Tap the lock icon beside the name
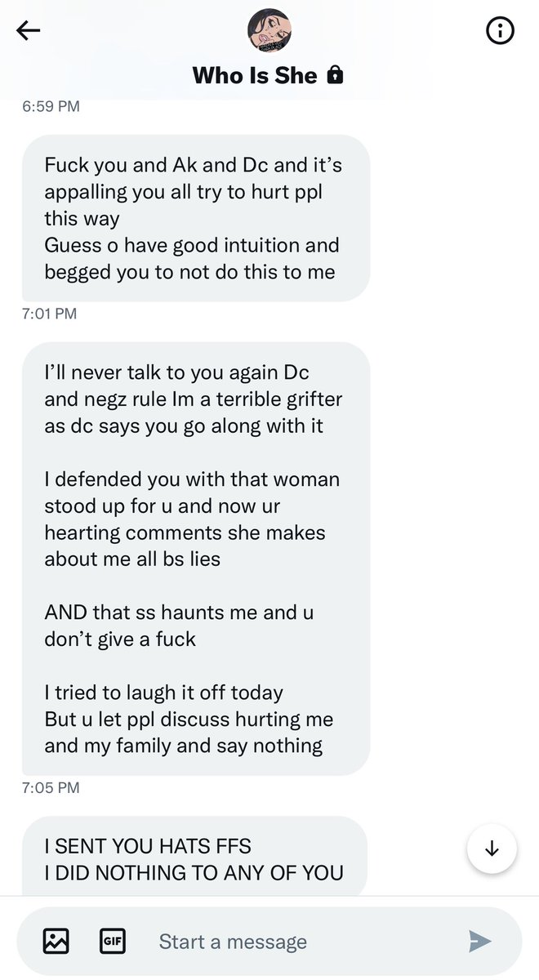Image resolution: width=539 pixels, height=980 pixels. [x=334, y=76]
